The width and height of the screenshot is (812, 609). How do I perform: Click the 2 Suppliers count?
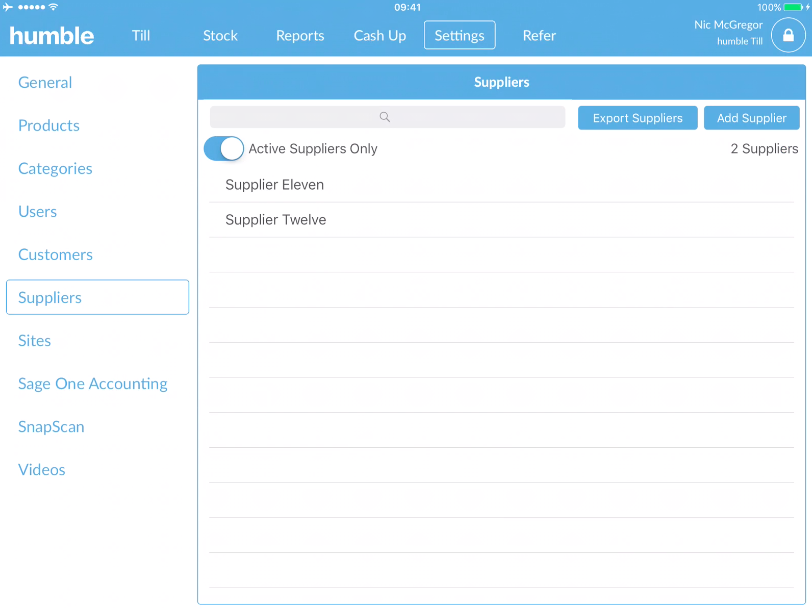point(764,149)
